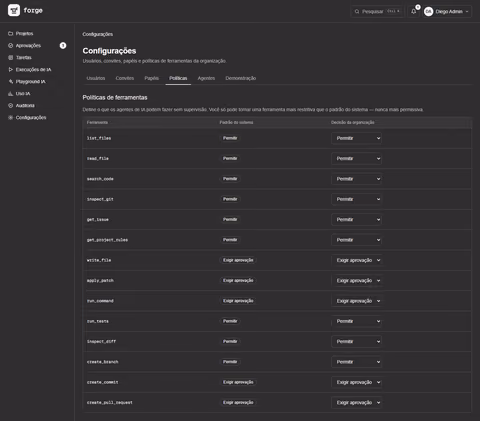Click system default badge for run_command
Image resolution: width=480 pixels, height=421 pixels.
(238, 301)
